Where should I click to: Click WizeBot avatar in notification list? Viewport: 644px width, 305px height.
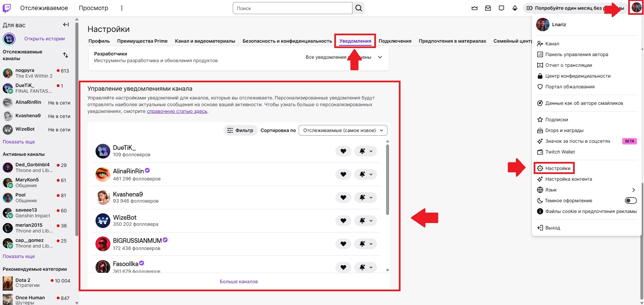pos(103,221)
